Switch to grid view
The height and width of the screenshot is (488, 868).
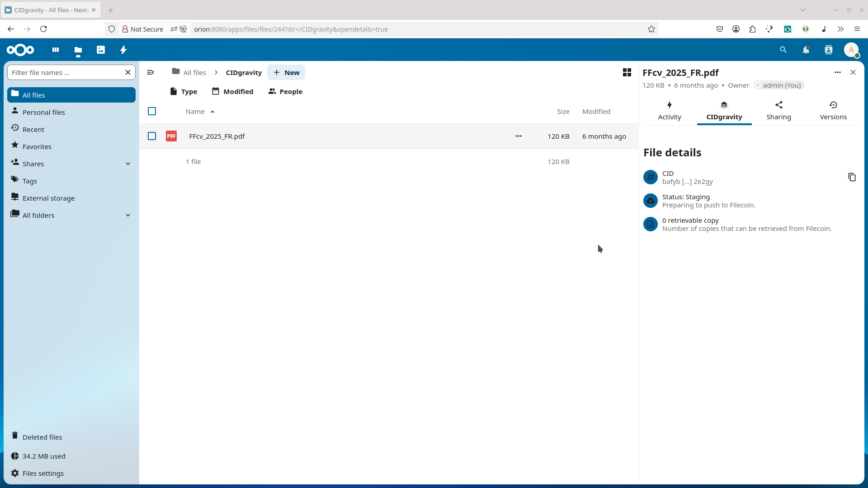coord(627,72)
